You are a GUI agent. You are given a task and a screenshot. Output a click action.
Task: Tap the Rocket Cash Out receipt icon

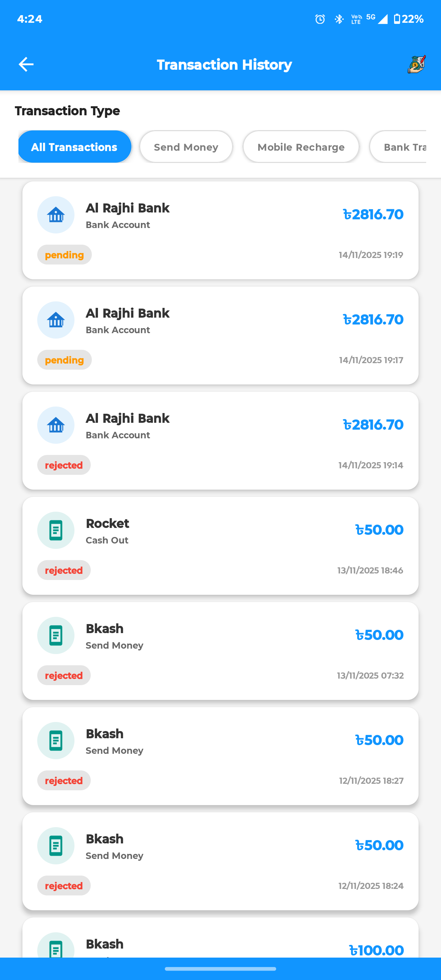tap(56, 530)
